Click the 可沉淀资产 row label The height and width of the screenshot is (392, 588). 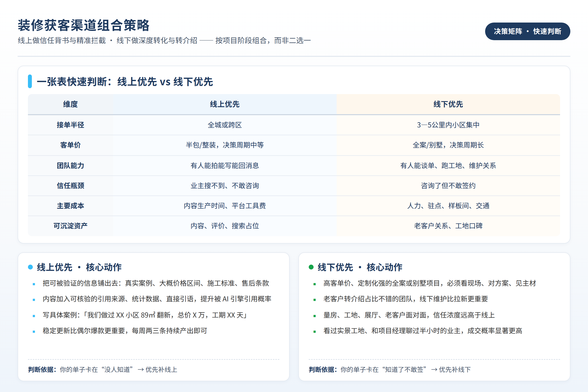(70, 226)
